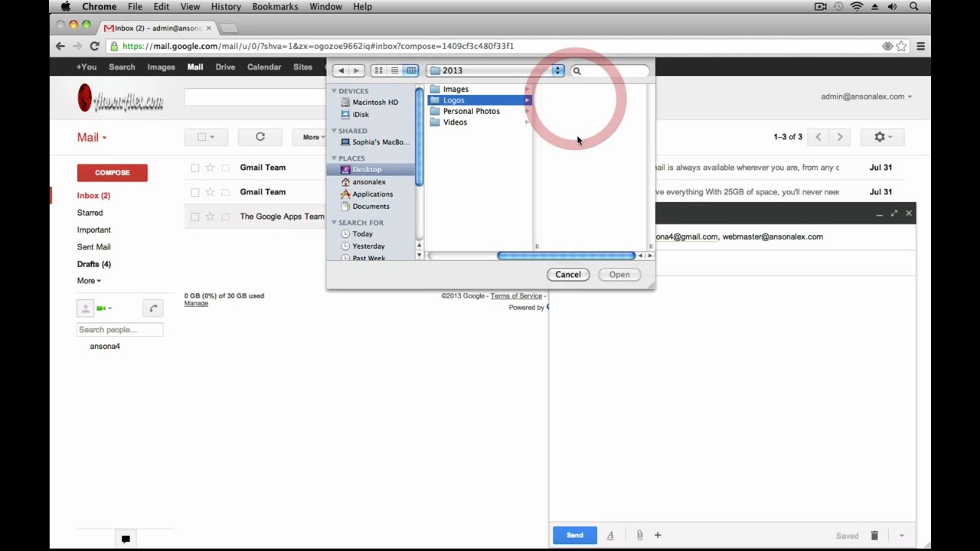980x551 pixels.
Task: Toggle checkbox for first Gmail Team email
Action: (x=195, y=168)
